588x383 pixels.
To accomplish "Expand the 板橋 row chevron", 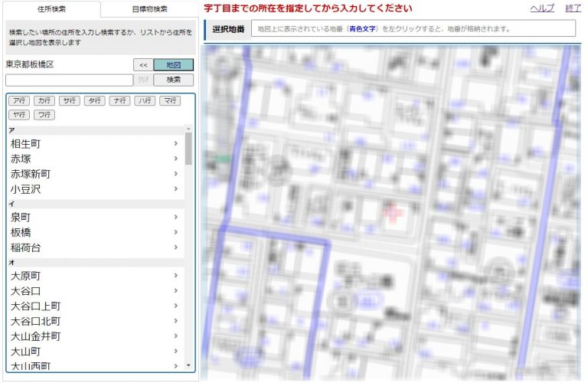I will pos(176,232).
